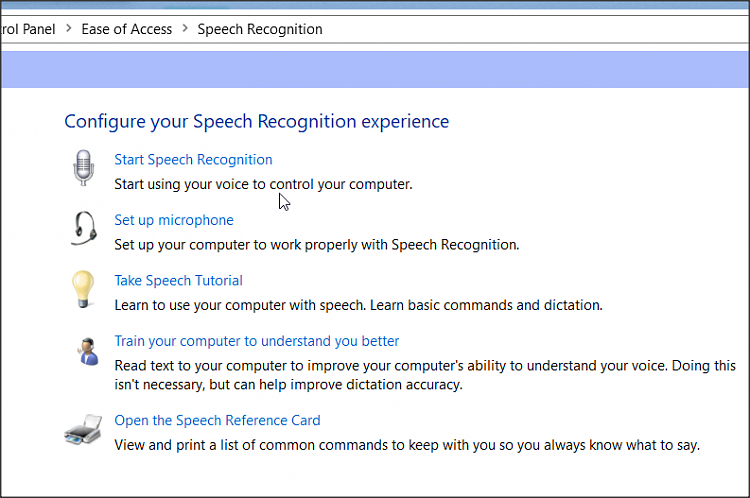Expand the chevron before Ease of Access

click(69, 29)
